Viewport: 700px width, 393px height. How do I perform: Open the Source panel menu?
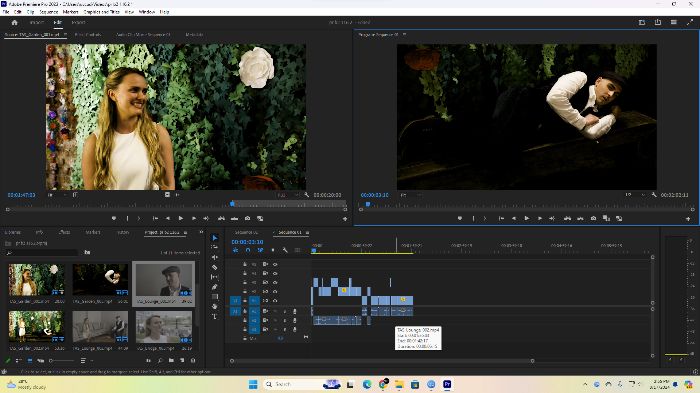click(x=65, y=34)
